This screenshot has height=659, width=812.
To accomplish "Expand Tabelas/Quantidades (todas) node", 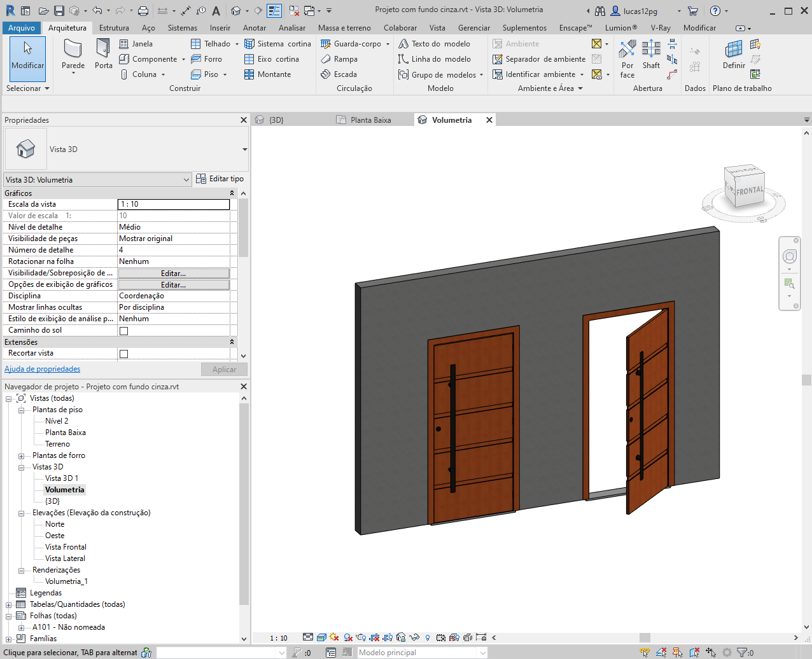I will click(x=8, y=605).
